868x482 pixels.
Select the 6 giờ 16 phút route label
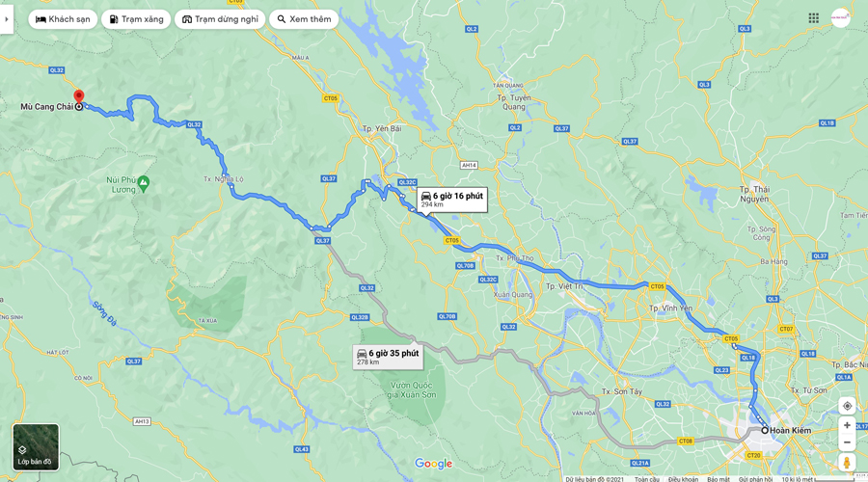(x=452, y=200)
